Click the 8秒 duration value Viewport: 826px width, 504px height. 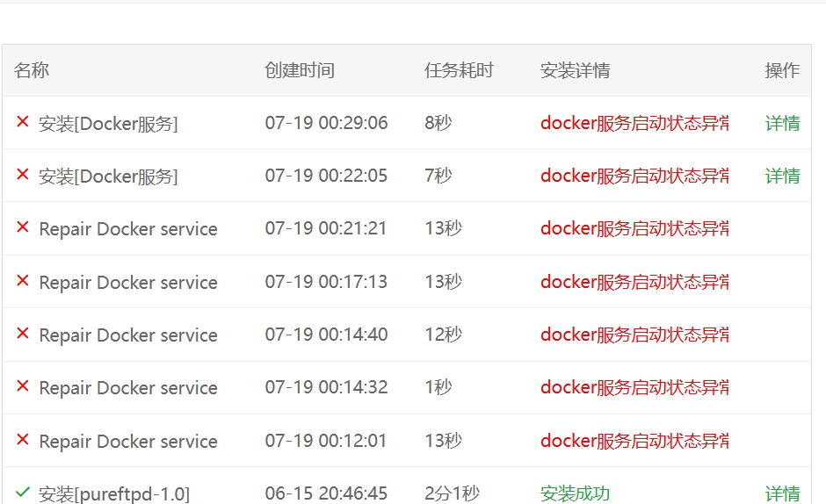coord(438,123)
